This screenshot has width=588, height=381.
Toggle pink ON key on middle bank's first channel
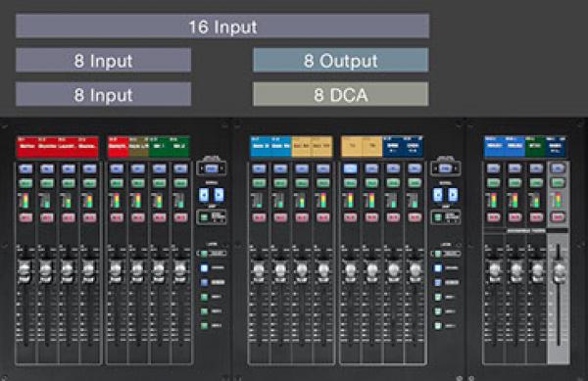[x=259, y=217]
